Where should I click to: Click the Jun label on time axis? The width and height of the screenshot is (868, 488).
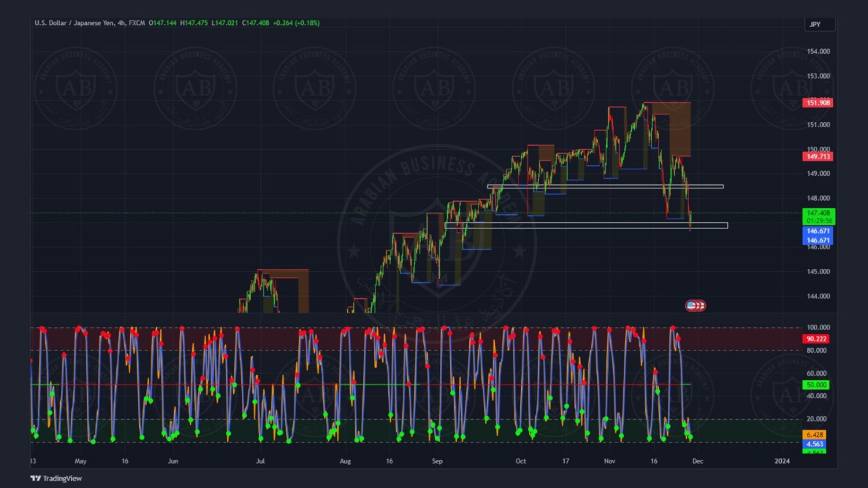click(x=172, y=461)
